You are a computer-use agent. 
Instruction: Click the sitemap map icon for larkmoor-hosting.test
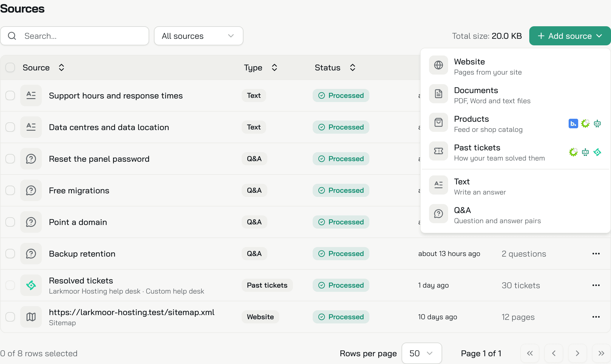(31, 317)
